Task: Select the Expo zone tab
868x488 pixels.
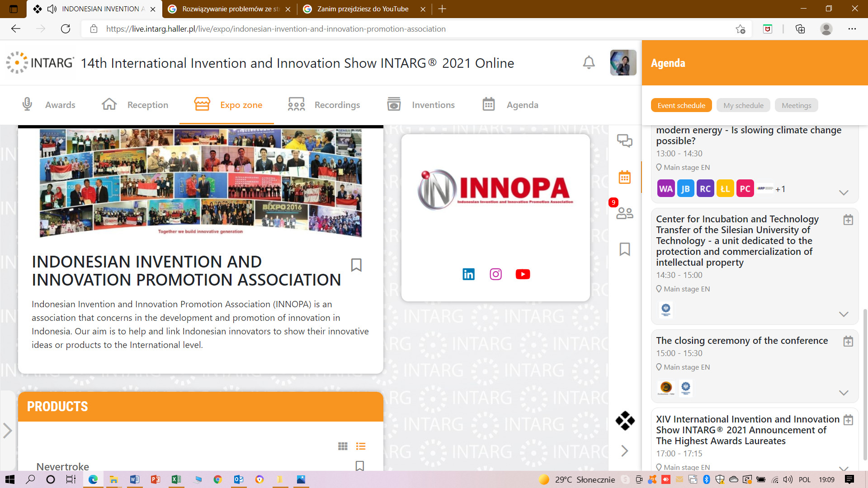Action: [228, 105]
